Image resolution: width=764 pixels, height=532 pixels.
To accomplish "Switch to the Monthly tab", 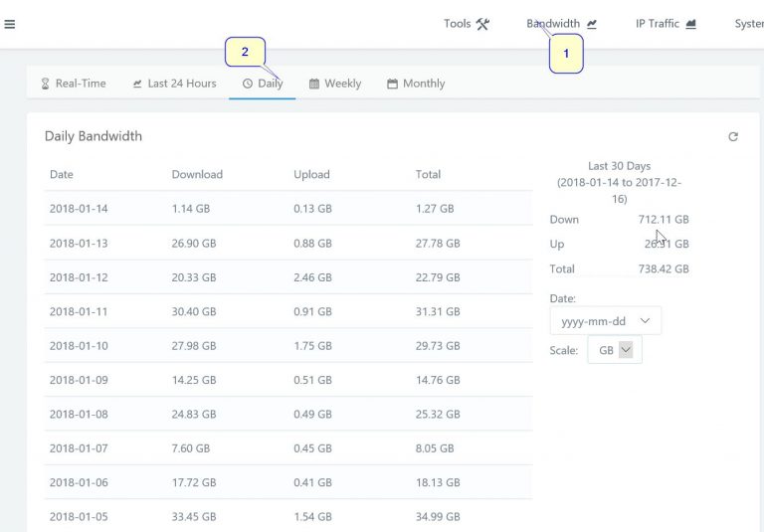I will pos(416,84).
